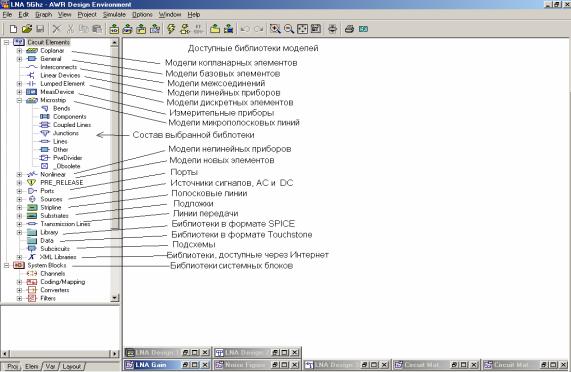Expand the Ports node
The width and height of the screenshot is (571, 372).
(x=19, y=191)
